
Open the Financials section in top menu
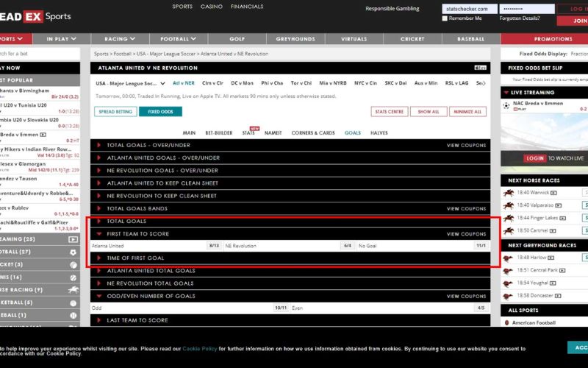click(x=247, y=7)
